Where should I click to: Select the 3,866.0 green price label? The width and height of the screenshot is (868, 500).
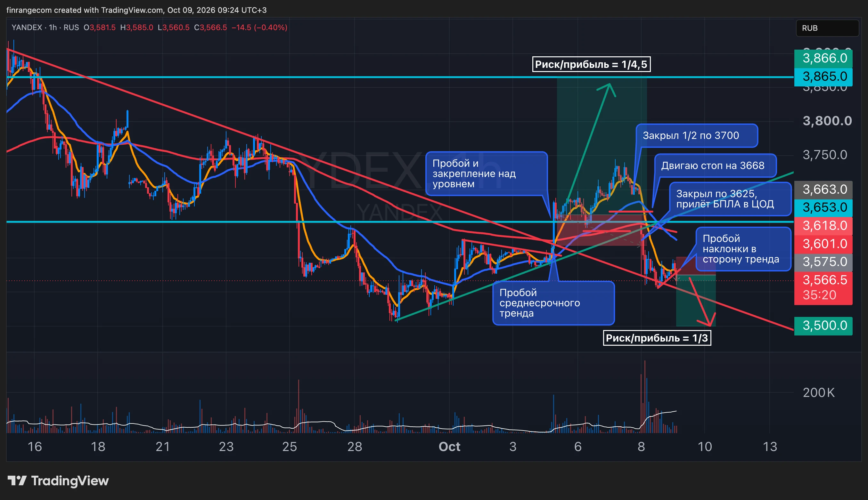pos(823,58)
